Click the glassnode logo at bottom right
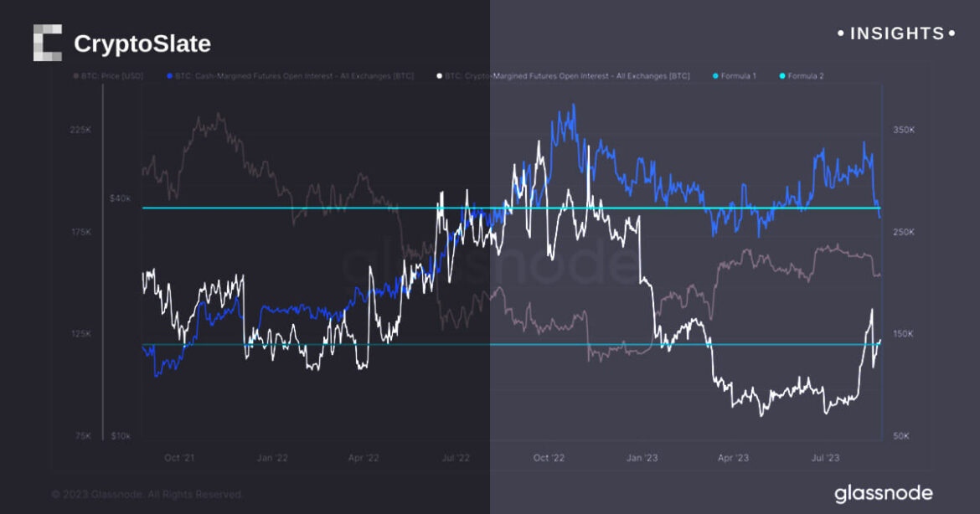Viewport: 980px width, 514px height. pyautogui.click(x=883, y=492)
